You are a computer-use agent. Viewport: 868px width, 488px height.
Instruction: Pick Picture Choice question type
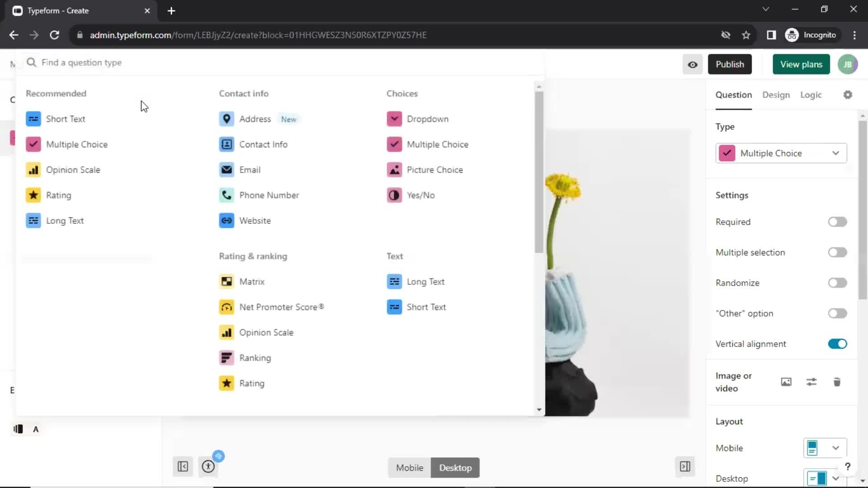(x=425, y=170)
